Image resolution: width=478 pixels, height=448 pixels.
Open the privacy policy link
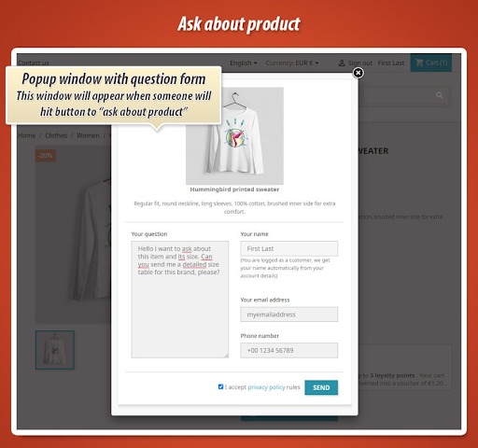pyautogui.click(x=266, y=387)
